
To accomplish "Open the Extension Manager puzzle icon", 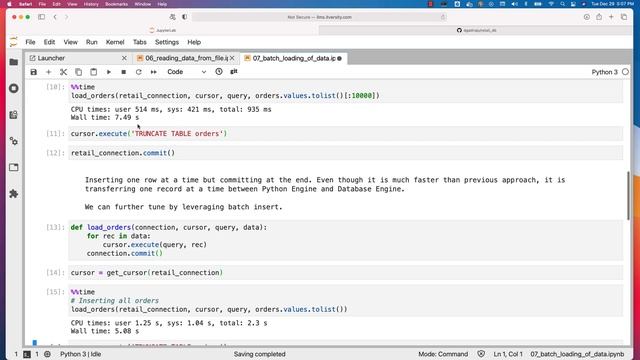I will [14, 193].
